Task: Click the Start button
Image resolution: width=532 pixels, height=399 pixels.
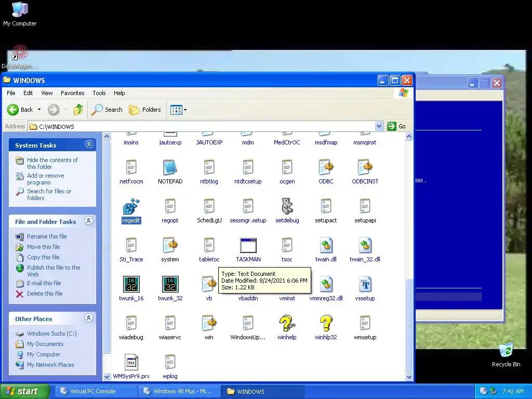Action: (24, 391)
